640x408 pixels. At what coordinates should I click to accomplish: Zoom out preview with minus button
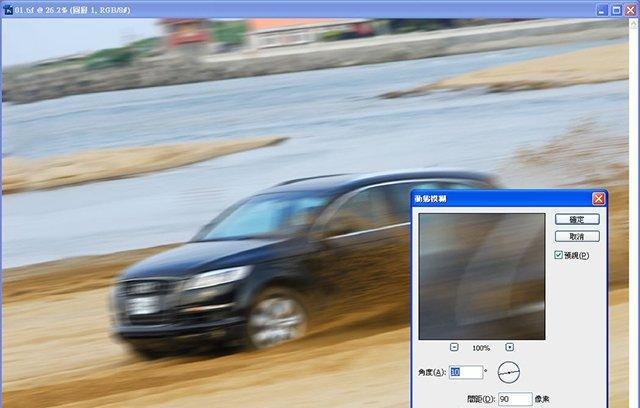(x=454, y=347)
